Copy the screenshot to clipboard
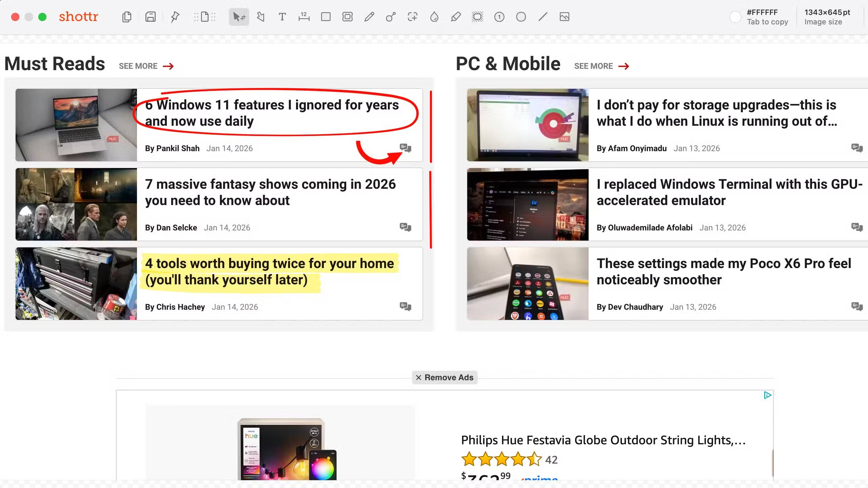The width and height of the screenshot is (868, 488). click(127, 17)
